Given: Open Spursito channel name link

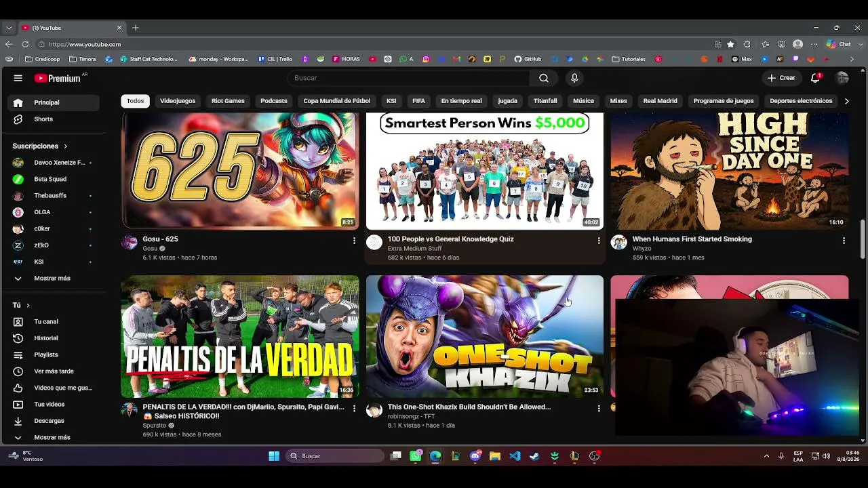Looking at the screenshot, I should click(x=155, y=426).
